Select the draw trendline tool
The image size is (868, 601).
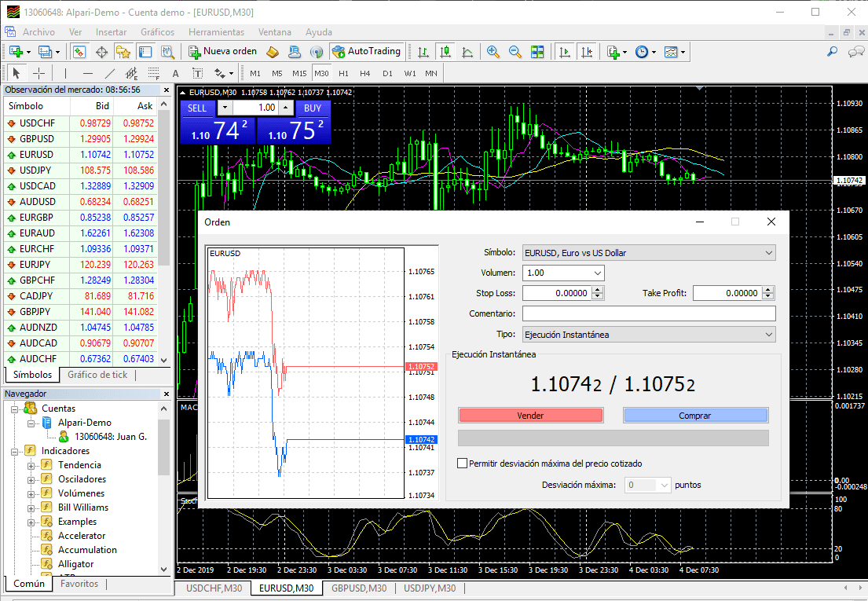(108, 73)
